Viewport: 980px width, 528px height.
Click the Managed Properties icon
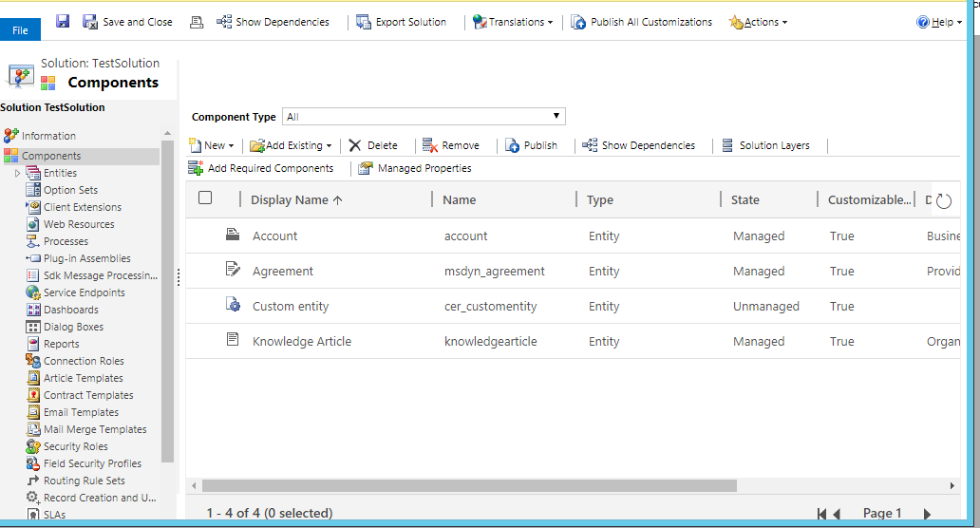[366, 168]
